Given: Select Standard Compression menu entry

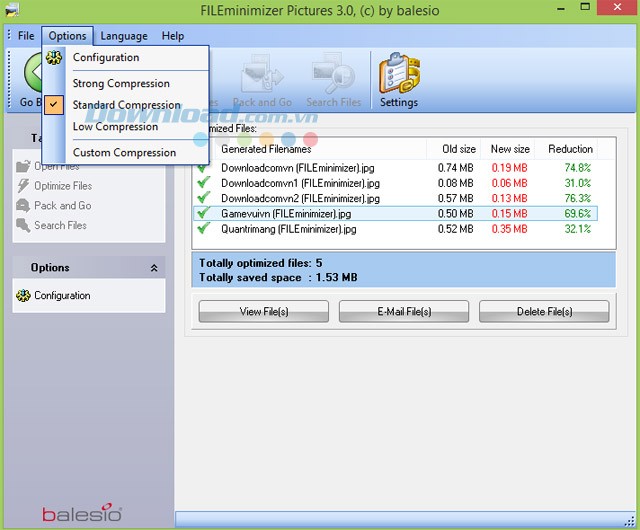Looking at the screenshot, I should click(125, 105).
